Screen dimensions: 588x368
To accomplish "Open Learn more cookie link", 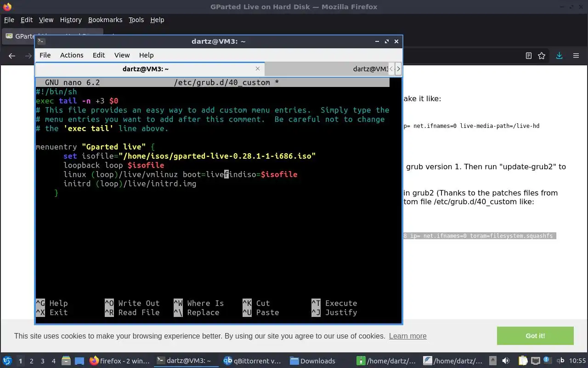I will point(407,336).
